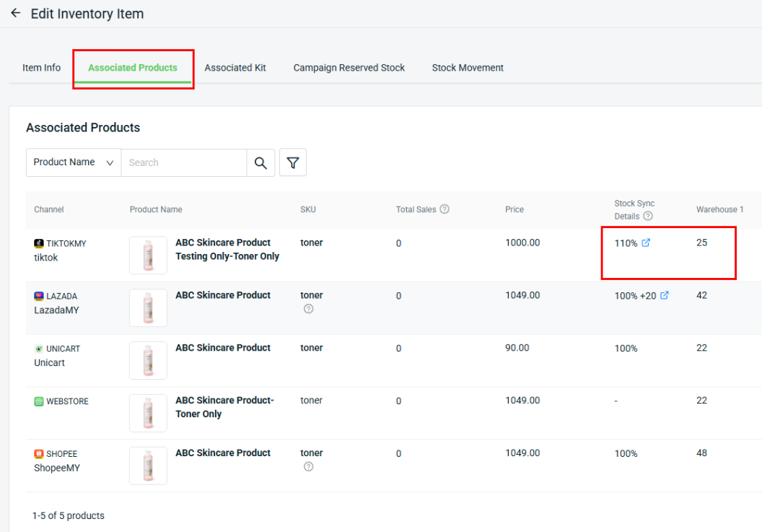Open ABC Skincare Product Testing Only-Toner Only
This screenshot has width=762, height=532.
coord(227,250)
